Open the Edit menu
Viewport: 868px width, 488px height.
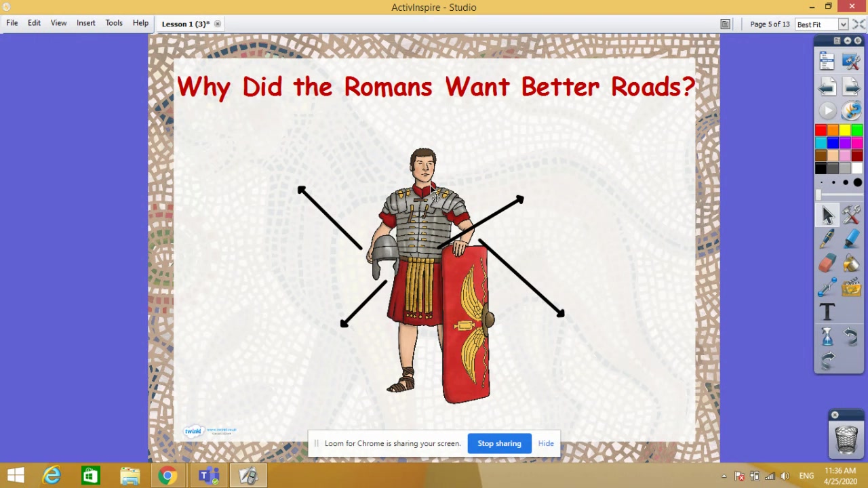pos(34,23)
